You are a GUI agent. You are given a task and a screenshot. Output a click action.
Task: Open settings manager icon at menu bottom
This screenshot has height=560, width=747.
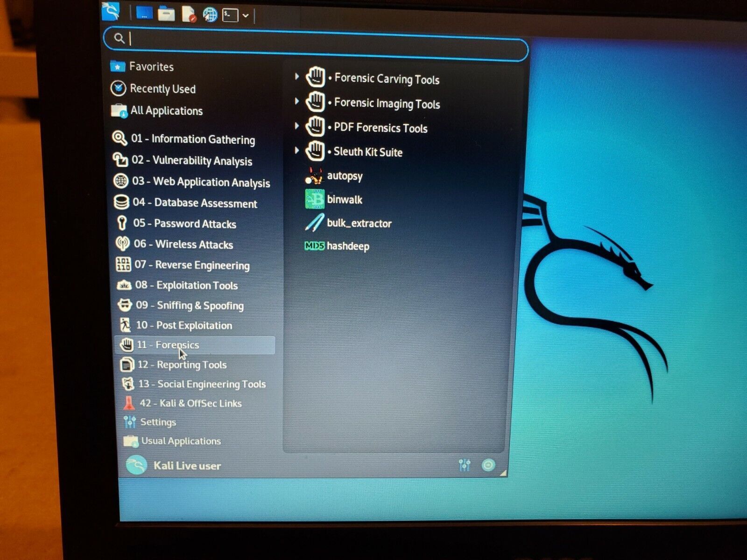[465, 465]
